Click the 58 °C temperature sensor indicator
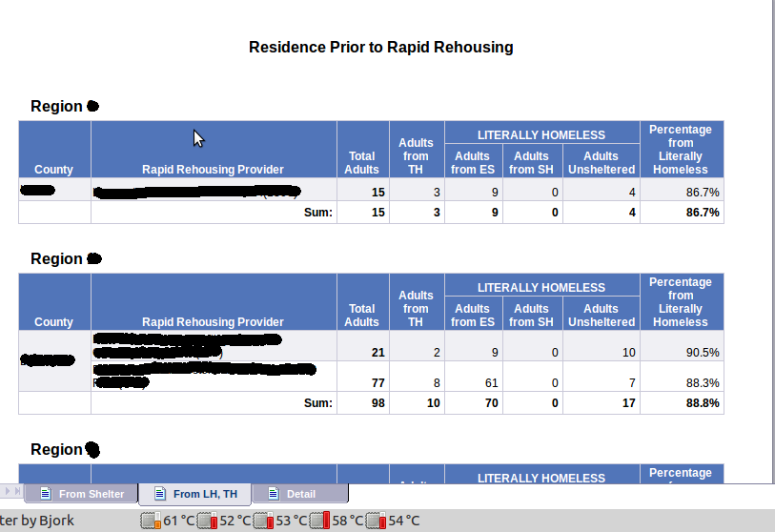The image size is (775, 532). (337, 521)
